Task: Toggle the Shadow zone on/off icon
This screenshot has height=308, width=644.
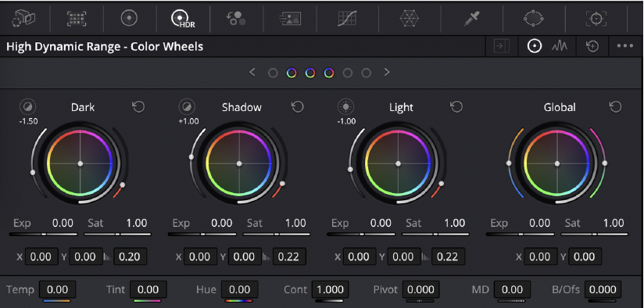Action: point(187,107)
